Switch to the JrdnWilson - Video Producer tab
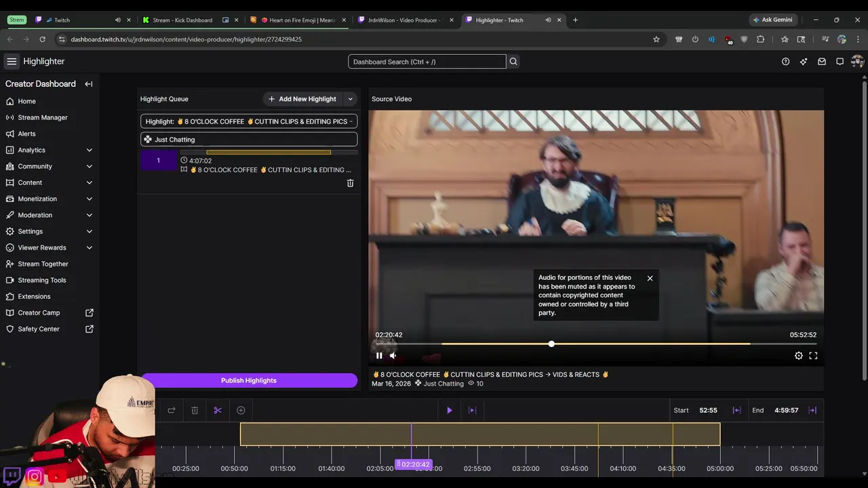Screen dimensions: 868x488 [406, 20]
